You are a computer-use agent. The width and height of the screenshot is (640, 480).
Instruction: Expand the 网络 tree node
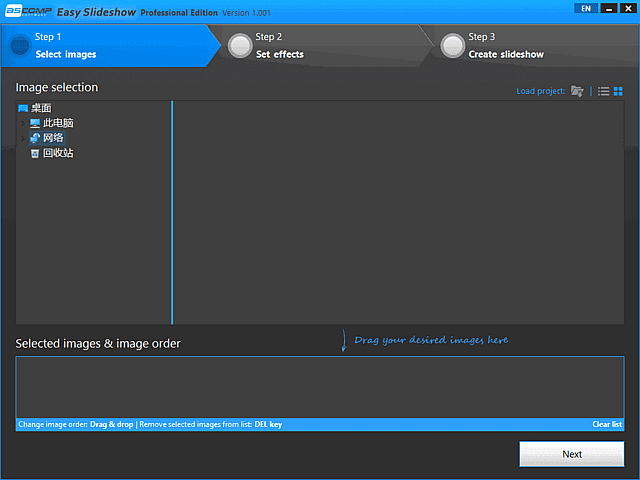[x=22, y=138]
